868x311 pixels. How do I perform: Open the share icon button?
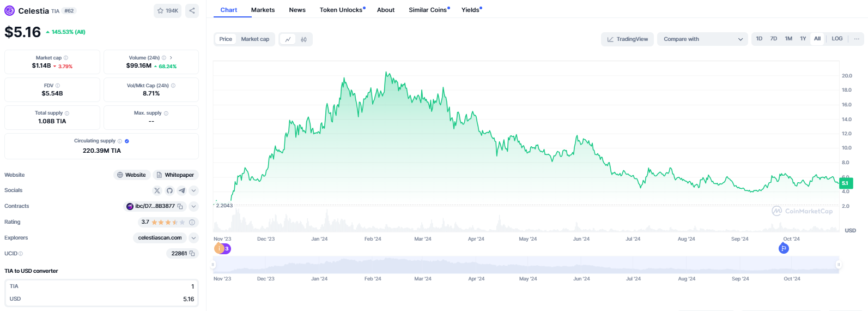click(x=192, y=10)
